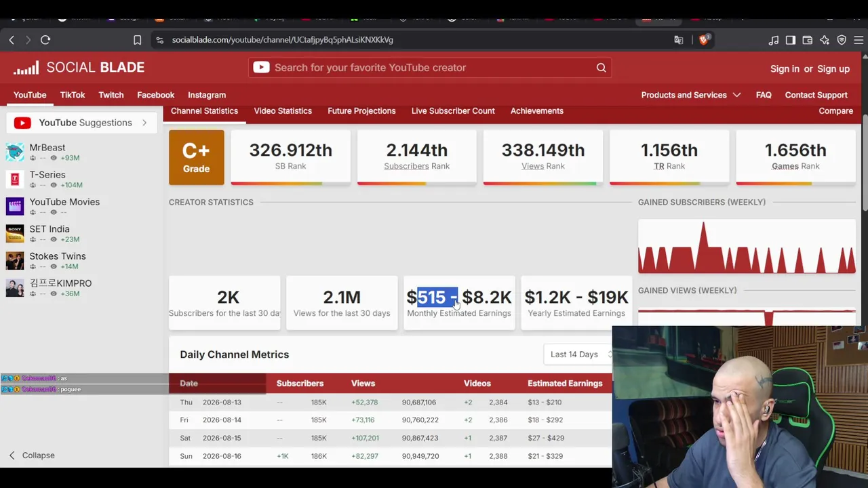
Task: Click the T-Series channel avatar
Action: pyautogui.click(x=15, y=179)
